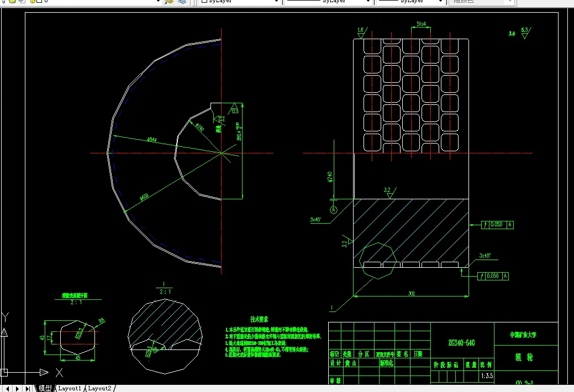Select the 302 width dimension text
The image size is (574, 392).
pyautogui.click(x=412, y=293)
